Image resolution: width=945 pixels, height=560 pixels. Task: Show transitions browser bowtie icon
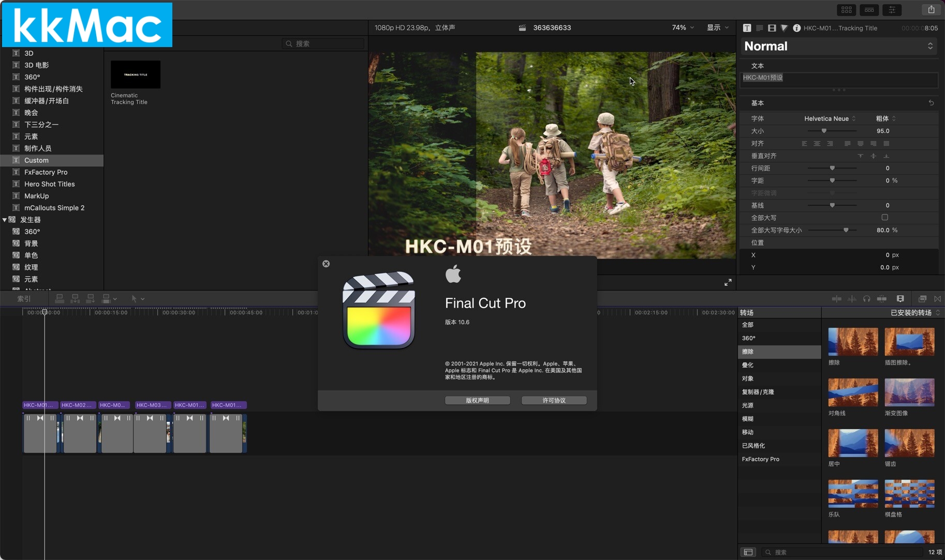(x=938, y=299)
